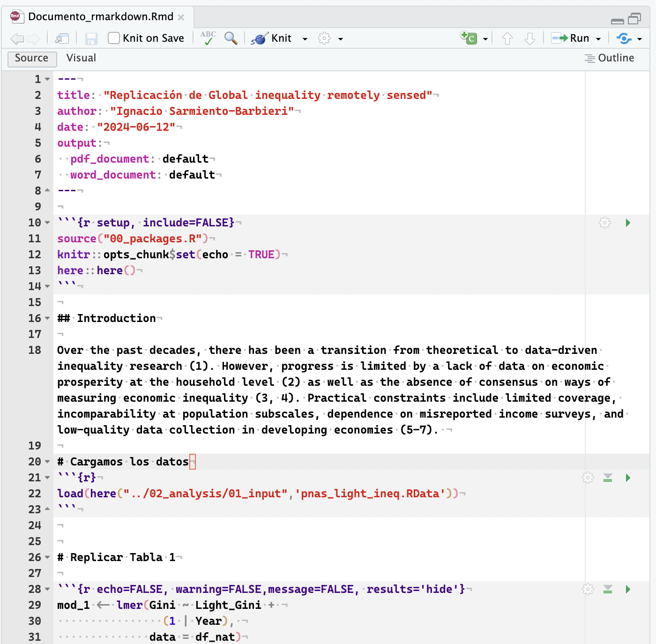Click the Insert new code chunk icon
The image size is (656, 644).
[x=469, y=38]
